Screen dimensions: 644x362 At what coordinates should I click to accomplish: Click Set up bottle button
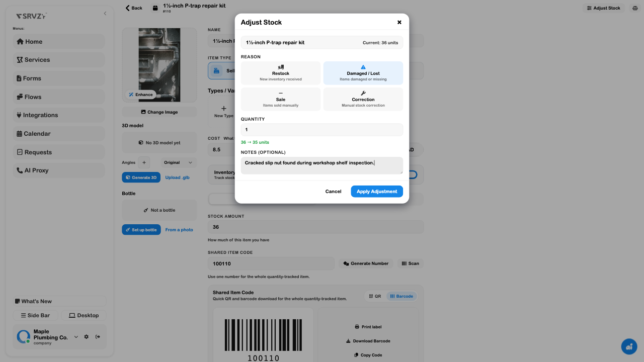point(141,230)
